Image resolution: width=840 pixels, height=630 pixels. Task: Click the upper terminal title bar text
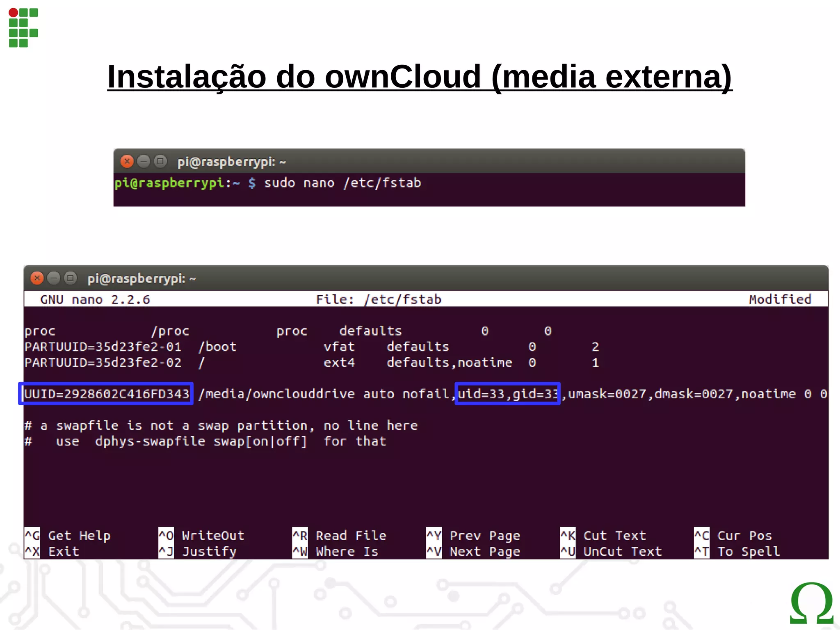(x=231, y=162)
